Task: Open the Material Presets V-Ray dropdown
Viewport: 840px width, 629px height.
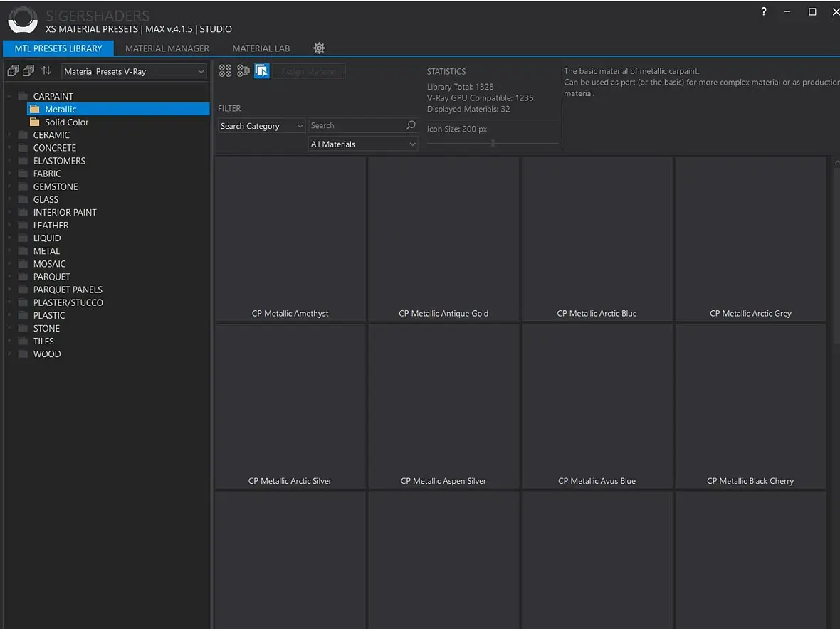Action: pos(134,72)
